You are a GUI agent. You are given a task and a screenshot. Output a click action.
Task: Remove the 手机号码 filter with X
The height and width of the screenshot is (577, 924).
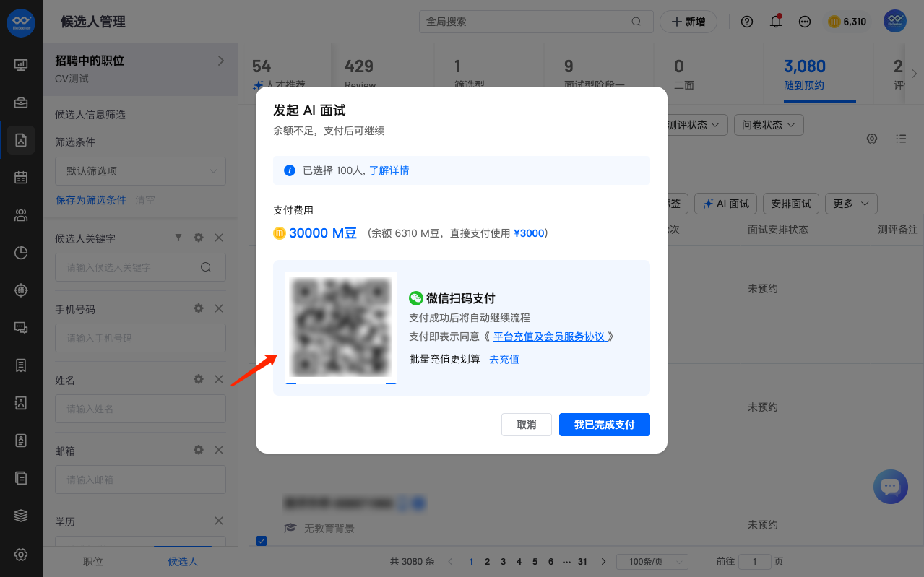[x=219, y=308]
